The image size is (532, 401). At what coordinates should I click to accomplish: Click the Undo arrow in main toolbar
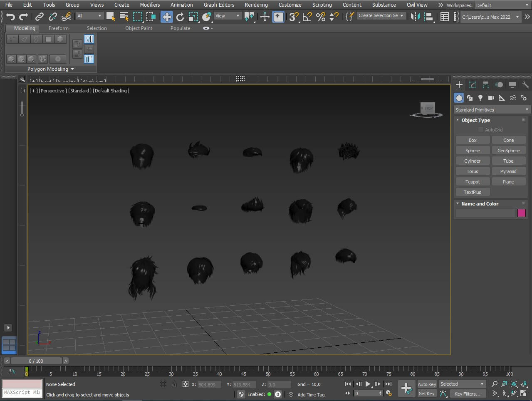click(x=10, y=17)
